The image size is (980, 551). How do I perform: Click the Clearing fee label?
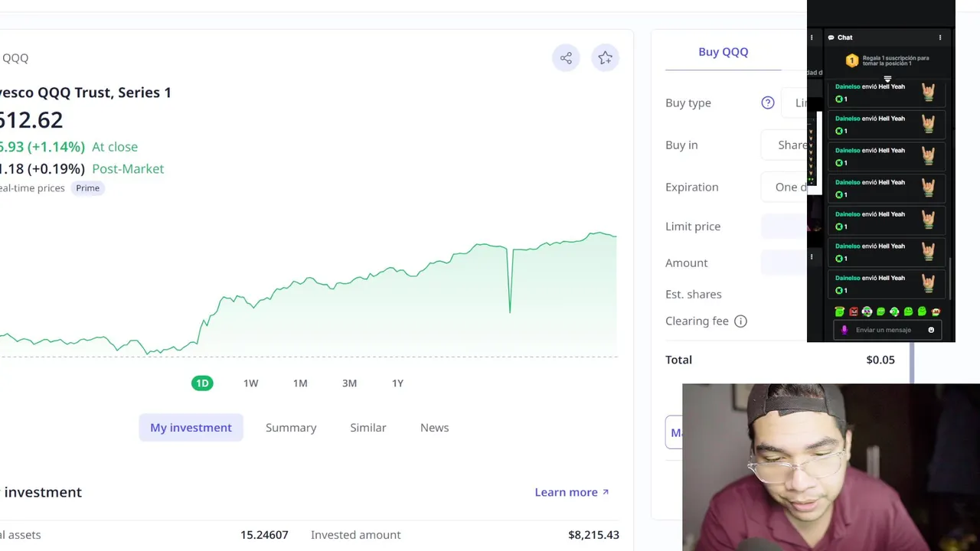697,321
